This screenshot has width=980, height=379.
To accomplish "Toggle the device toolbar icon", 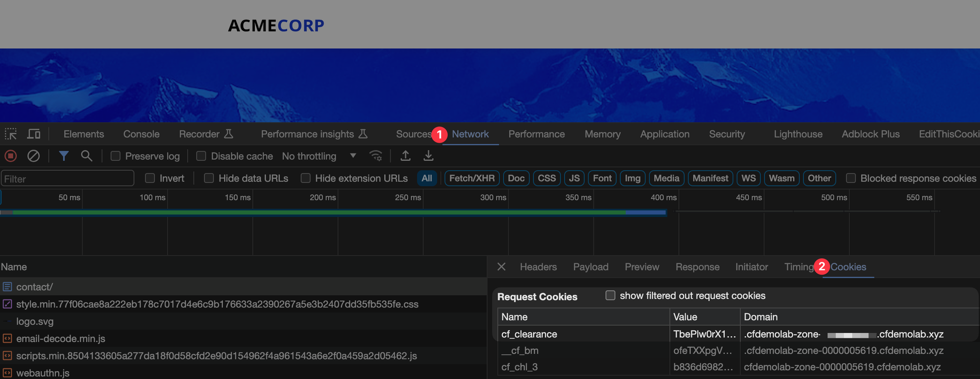I will click(34, 134).
